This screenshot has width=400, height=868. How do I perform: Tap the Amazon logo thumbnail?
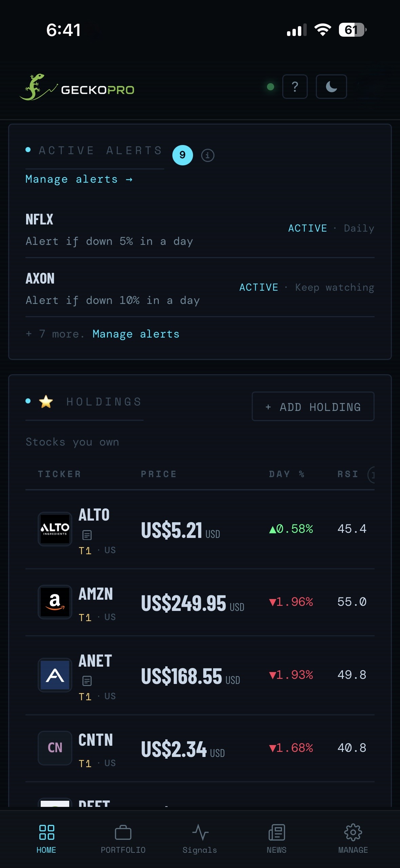55,602
